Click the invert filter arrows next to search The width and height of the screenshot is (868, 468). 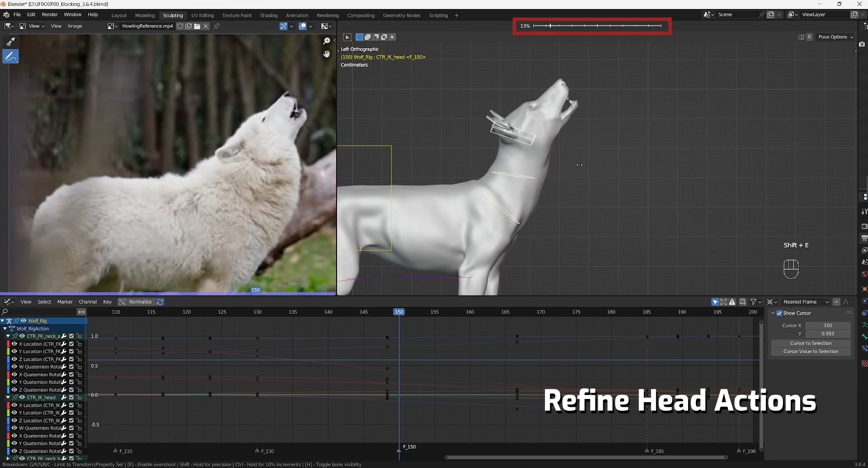[81, 312]
